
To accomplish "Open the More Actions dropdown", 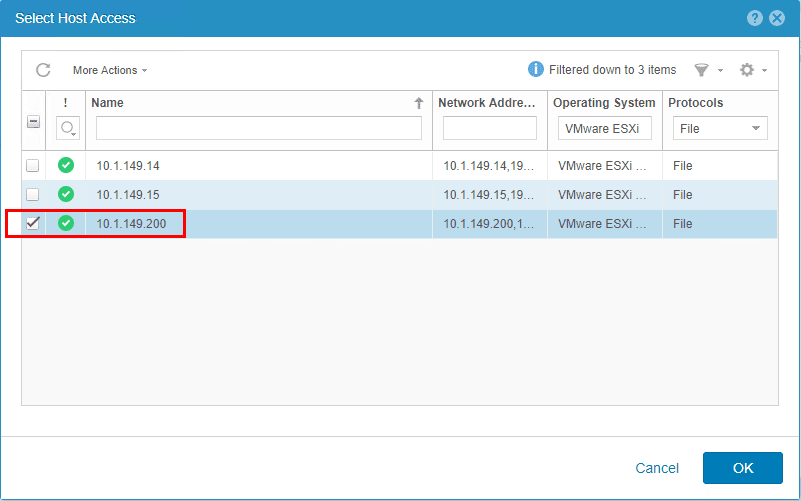I will [x=110, y=70].
